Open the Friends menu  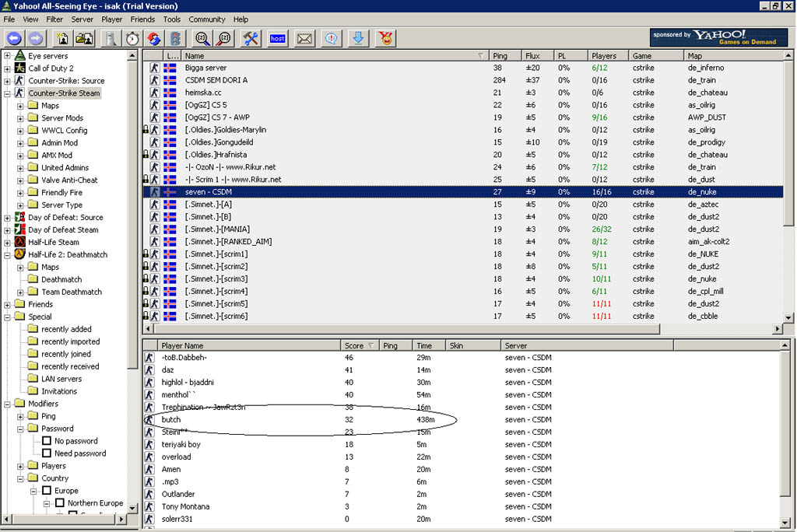[x=142, y=19]
